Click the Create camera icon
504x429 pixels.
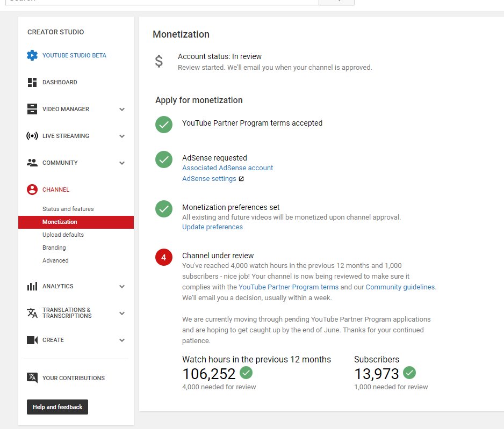coord(32,340)
